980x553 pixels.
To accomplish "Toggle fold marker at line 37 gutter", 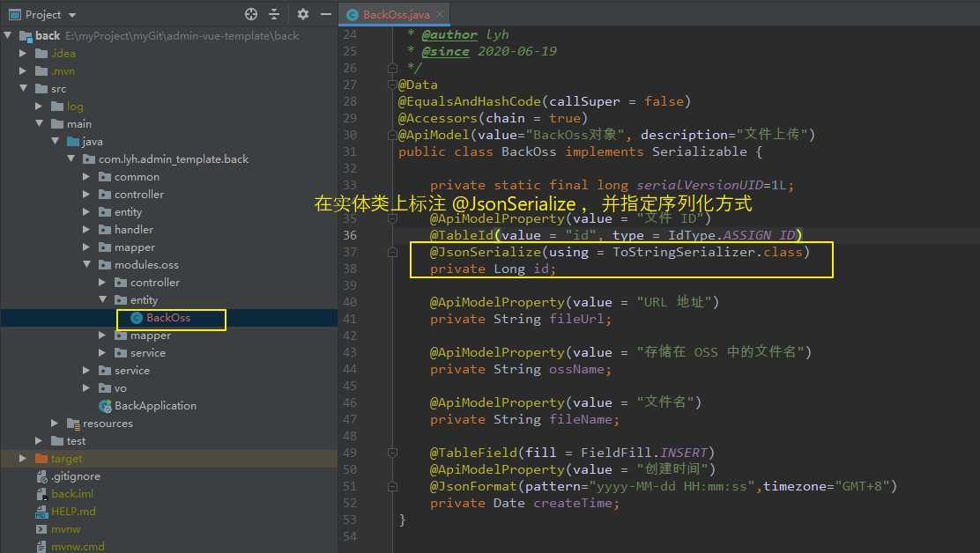I will tap(392, 252).
